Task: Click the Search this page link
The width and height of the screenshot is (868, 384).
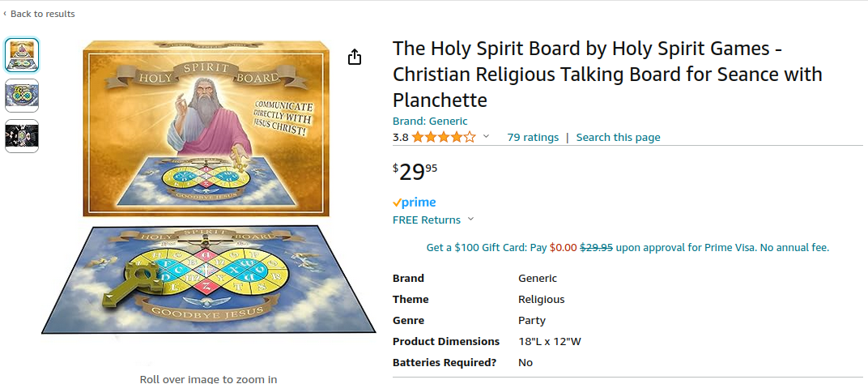Action: 618,137
